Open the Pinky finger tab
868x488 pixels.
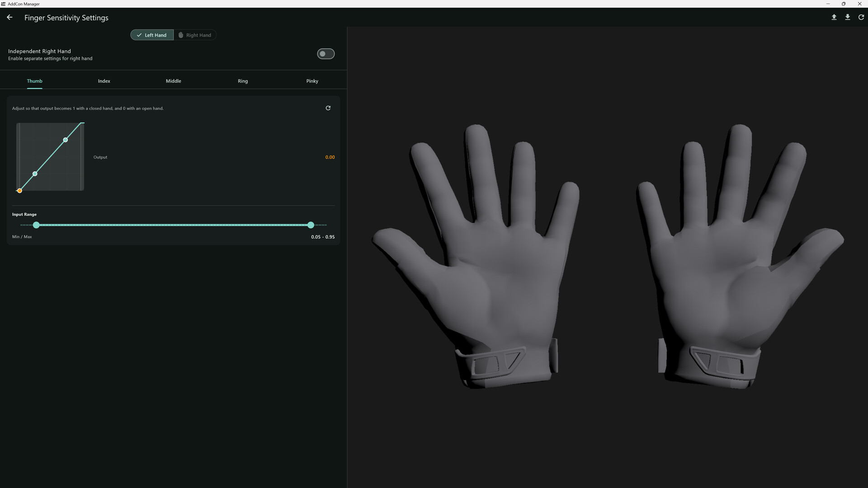(x=312, y=81)
